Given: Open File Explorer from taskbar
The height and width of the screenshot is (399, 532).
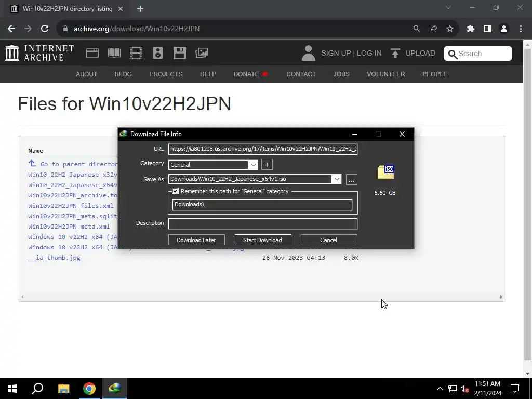Looking at the screenshot, I should [x=63, y=389].
